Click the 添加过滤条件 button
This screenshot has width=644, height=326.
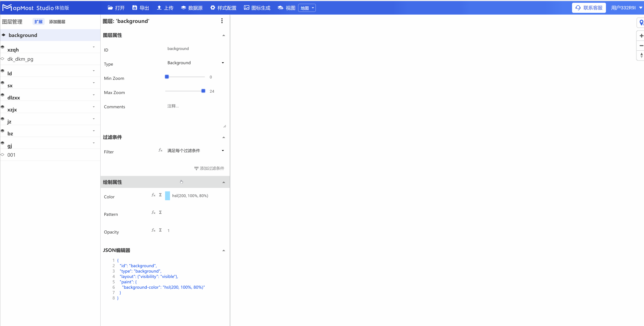pyautogui.click(x=209, y=168)
